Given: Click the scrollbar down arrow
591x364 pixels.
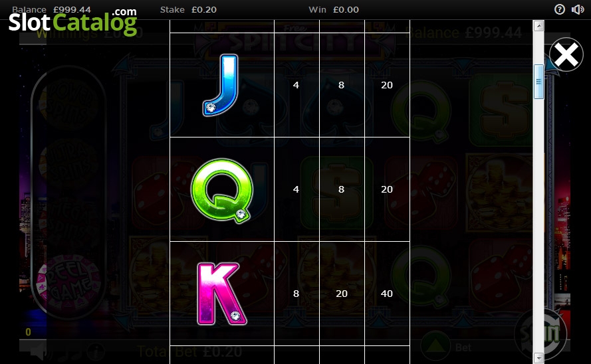Looking at the screenshot, I should 538,358.
